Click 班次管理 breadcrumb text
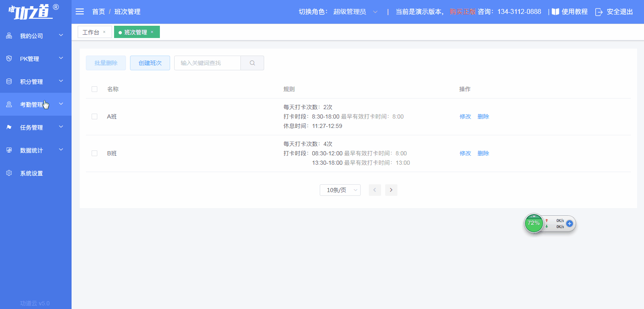The image size is (644, 309). point(128,12)
